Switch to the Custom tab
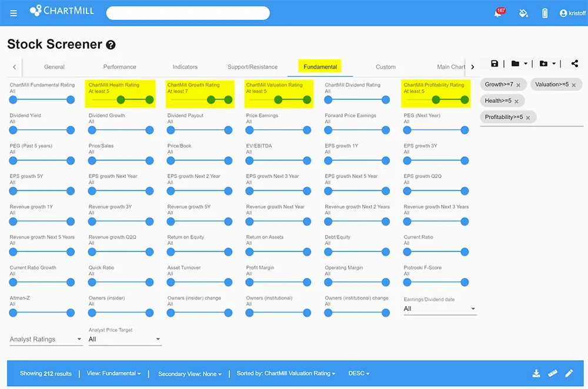This screenshot has height=389, width=588. pos(386,67)
